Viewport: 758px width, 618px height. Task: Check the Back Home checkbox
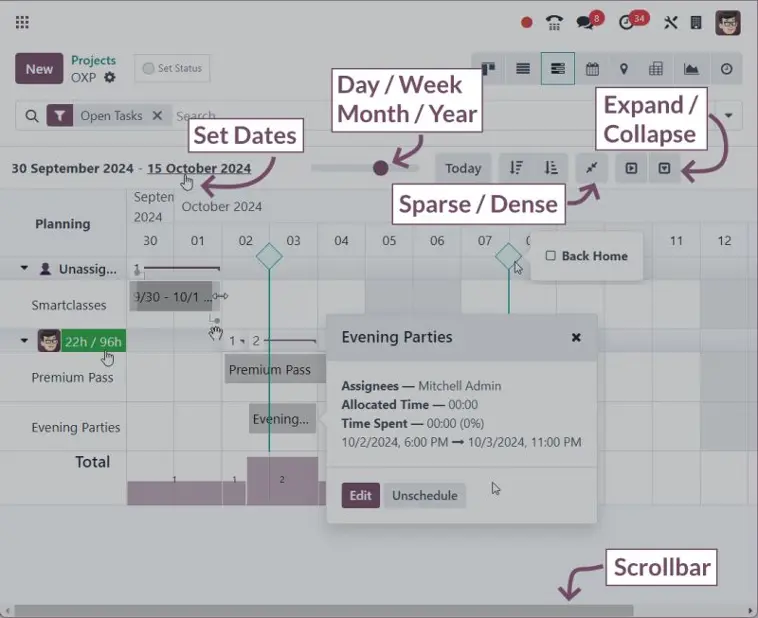tap(550, 256)
